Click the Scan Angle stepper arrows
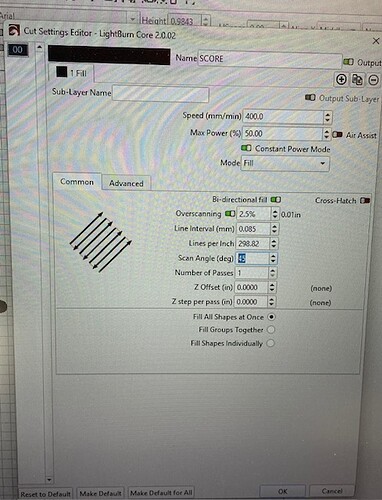 [273, 258]
